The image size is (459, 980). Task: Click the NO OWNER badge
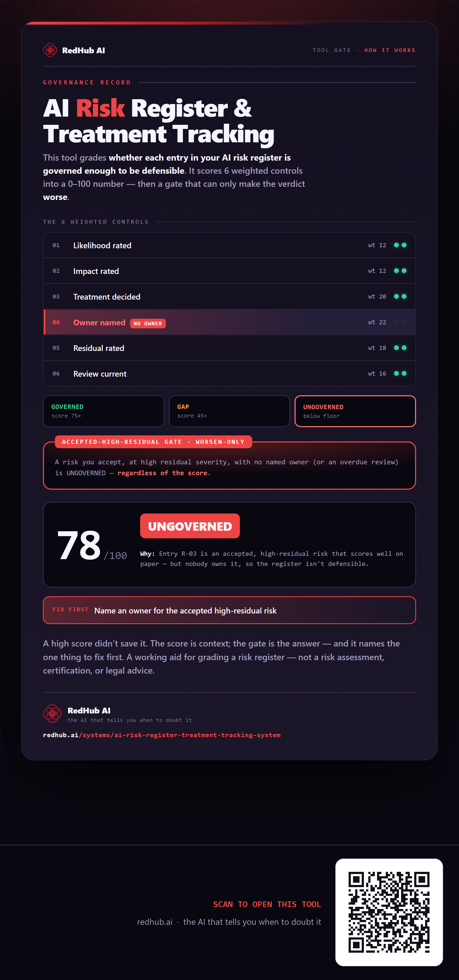[148, 323]
